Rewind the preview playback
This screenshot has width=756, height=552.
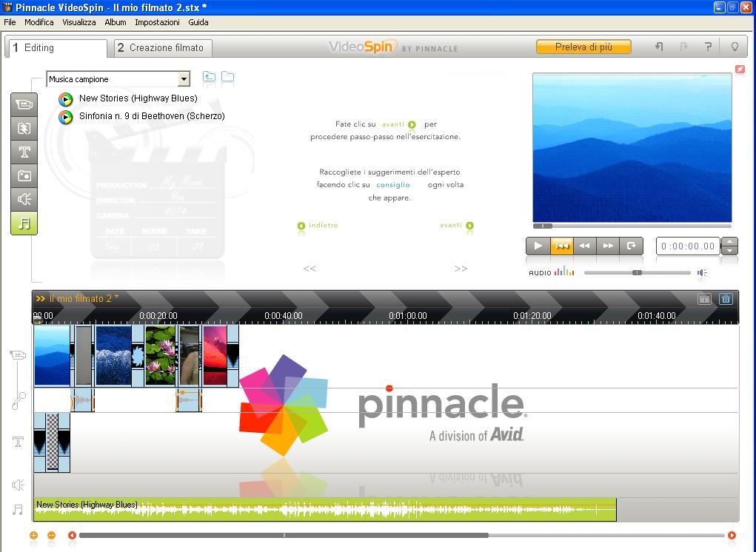585,246
